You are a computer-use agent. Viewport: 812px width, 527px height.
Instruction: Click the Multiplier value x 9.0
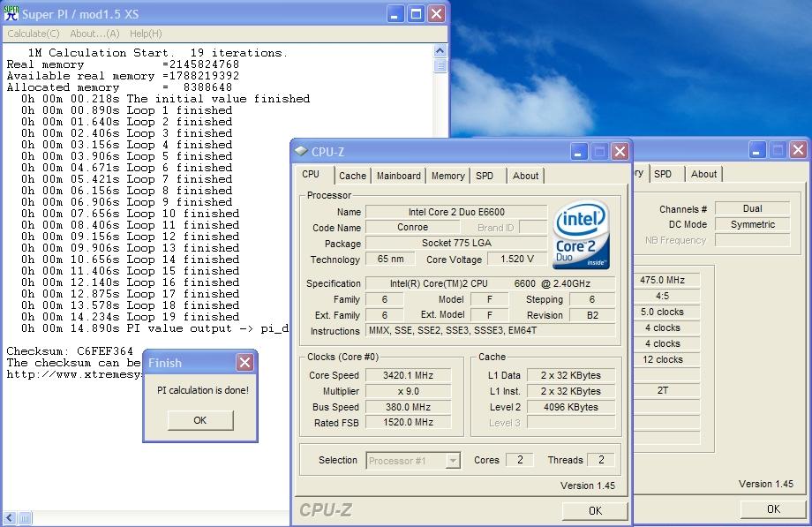point(408,391)
